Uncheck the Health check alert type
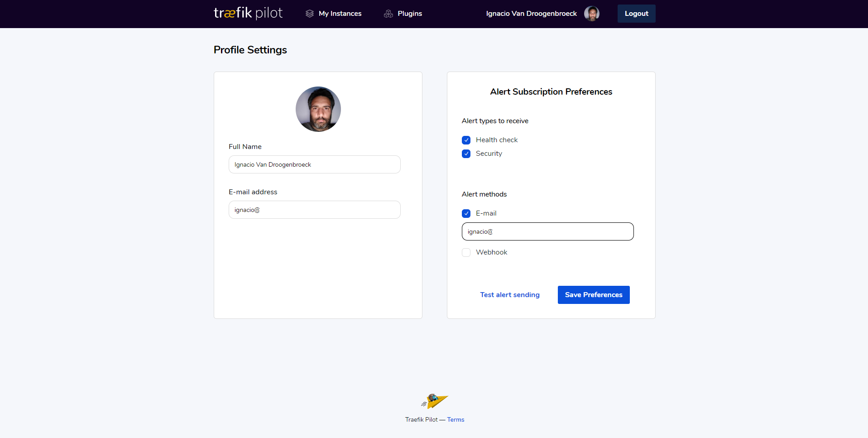 (x=466, y=140)
